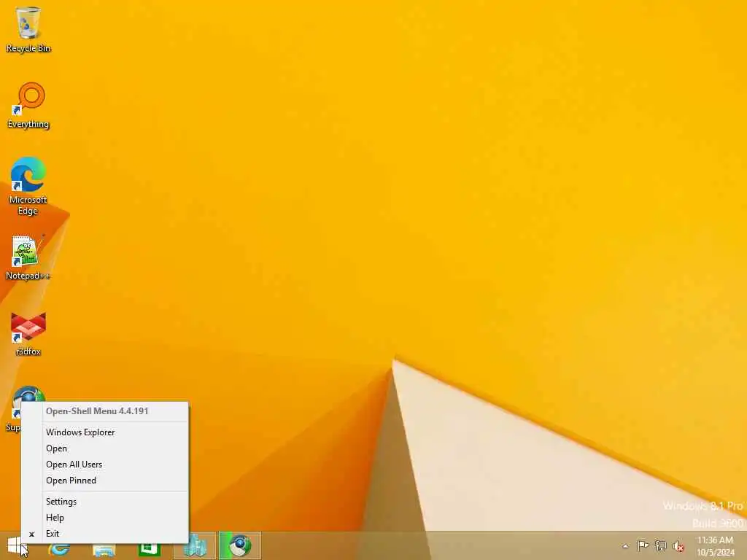Choose Windows Explorer in context menu
This screenshot has height=560, width=747.
point(105,432)
